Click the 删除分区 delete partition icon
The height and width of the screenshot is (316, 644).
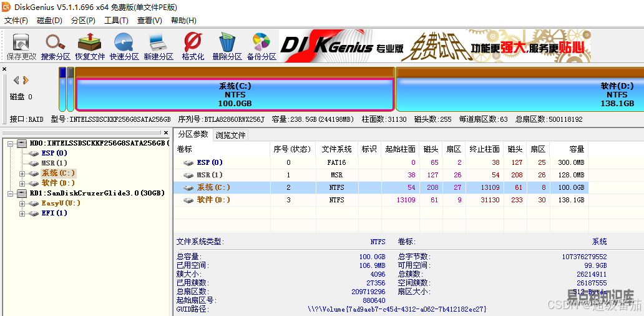tap(227, 47)
